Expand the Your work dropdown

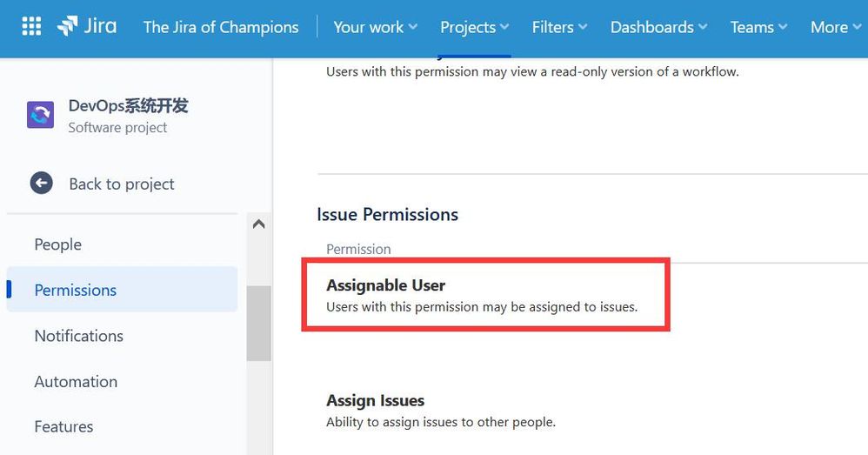coord(375,27)
